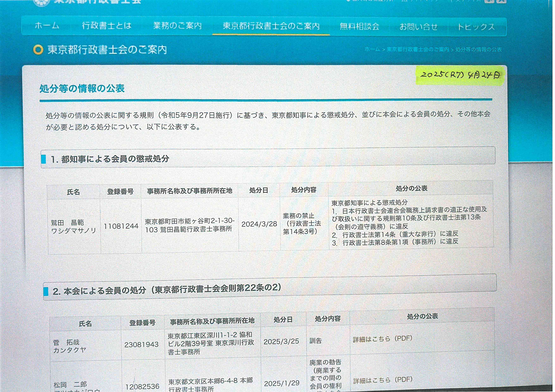
Task: Click registration number 11081244
Action: point(121,226)
